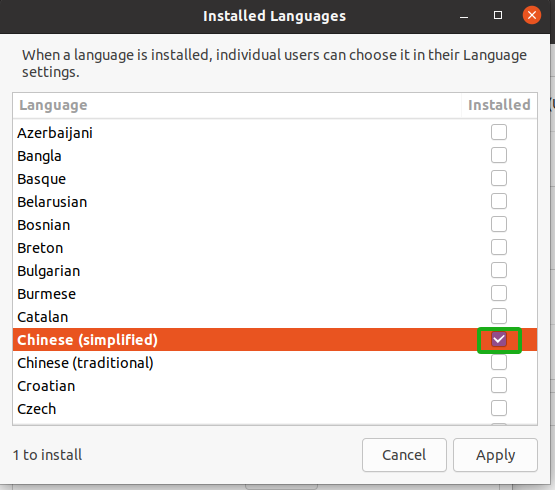Check the Catalan installed checkbox
Viewport: 555px width, 490px height.
(x=499, y=316)
